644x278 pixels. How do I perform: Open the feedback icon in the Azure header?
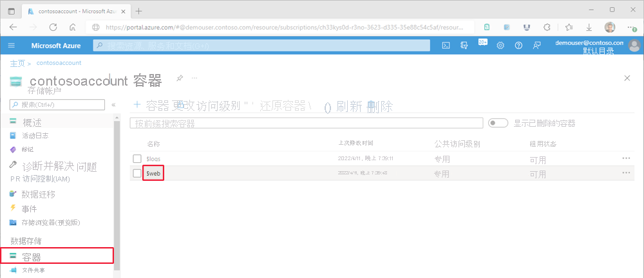536,46
